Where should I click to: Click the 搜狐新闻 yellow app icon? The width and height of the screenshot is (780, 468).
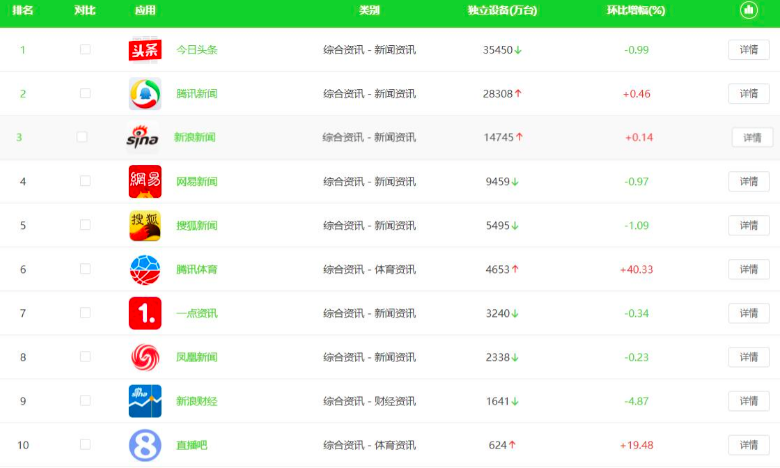145,225
